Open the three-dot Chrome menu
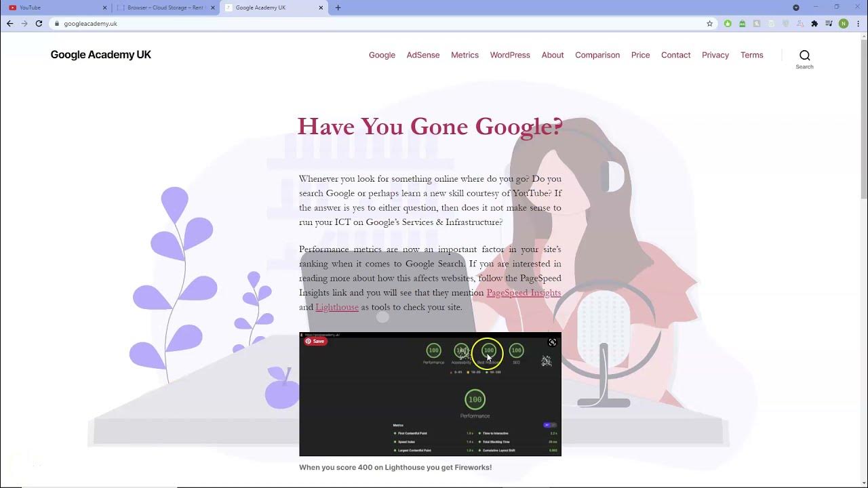The width and height of the screenshot is (868, 488). coord(858,23)
